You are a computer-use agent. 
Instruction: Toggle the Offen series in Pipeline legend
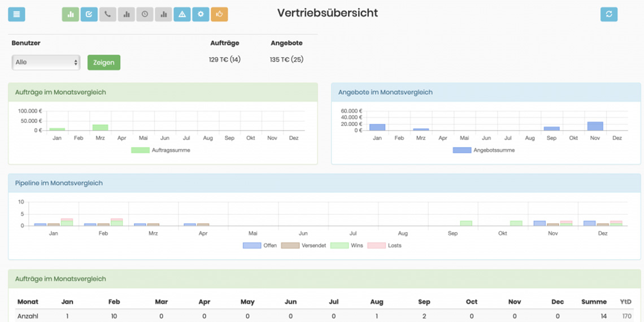tap(270, 246)
